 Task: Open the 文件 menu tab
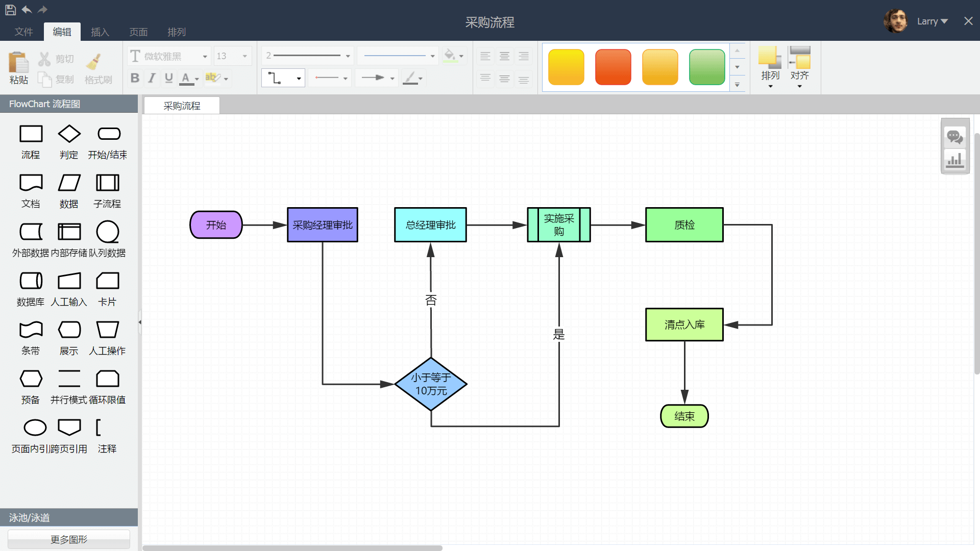(23, 32)
